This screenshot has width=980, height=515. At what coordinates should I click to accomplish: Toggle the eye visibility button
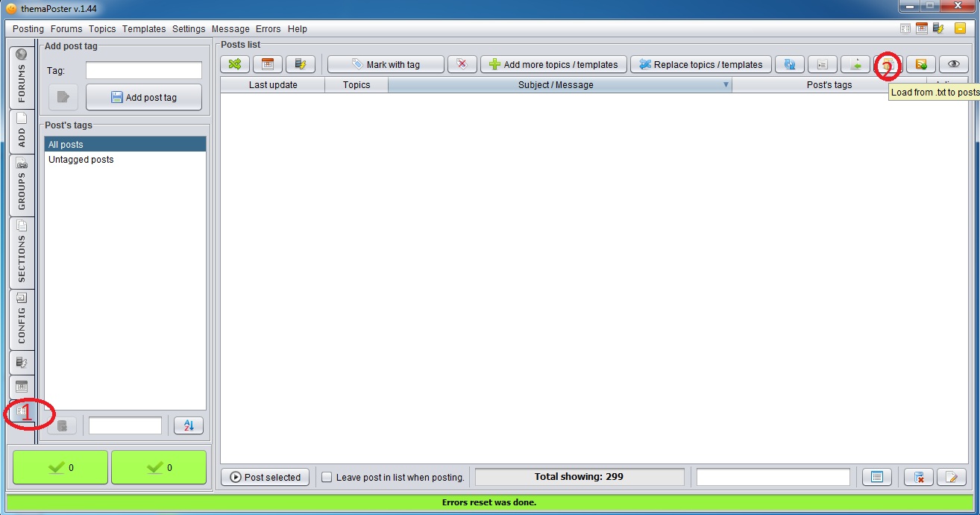[x=953, y=64]
